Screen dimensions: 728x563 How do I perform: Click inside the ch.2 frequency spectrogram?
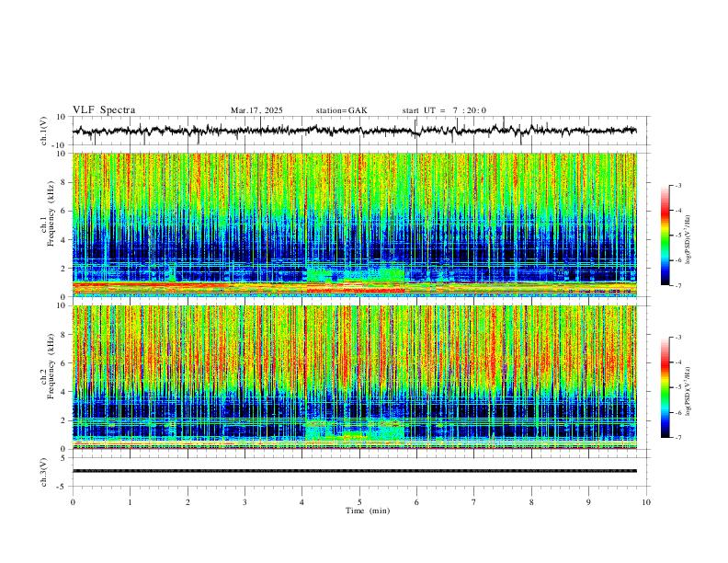(355, 377)
